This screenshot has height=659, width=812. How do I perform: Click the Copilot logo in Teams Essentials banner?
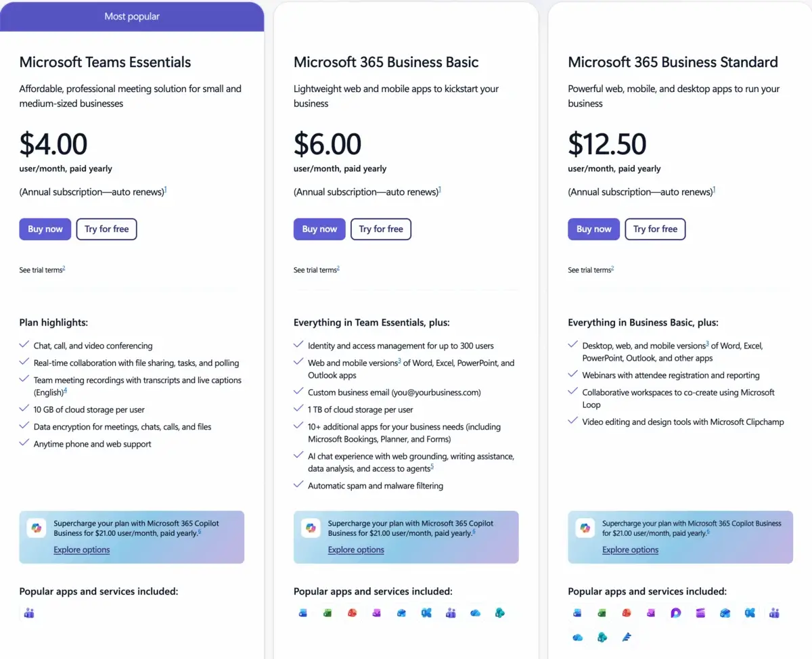pos(37,527)
